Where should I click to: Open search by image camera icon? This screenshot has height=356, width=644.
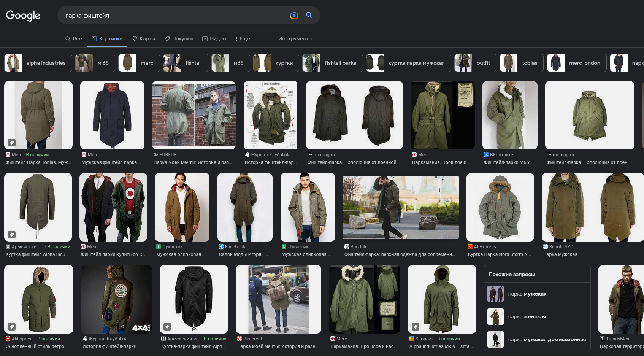click(294, 15)
